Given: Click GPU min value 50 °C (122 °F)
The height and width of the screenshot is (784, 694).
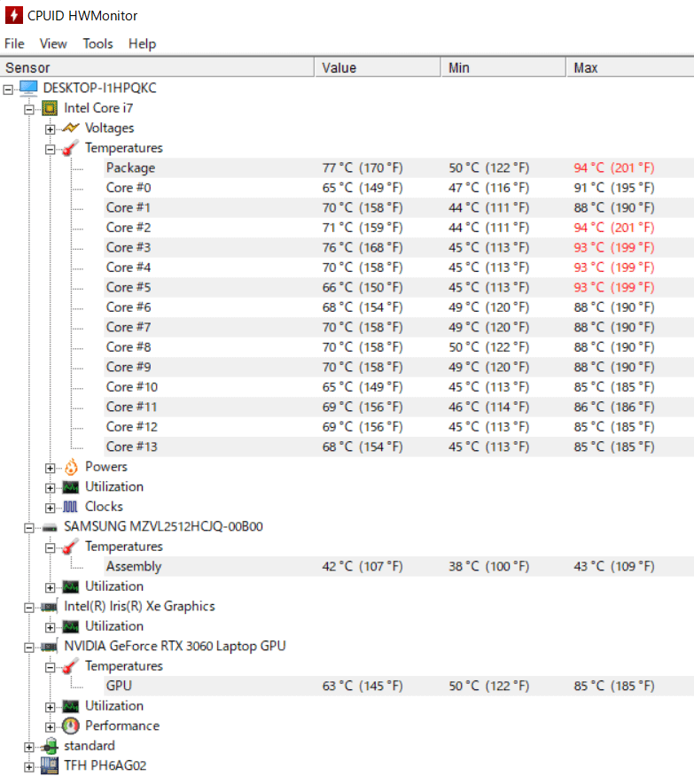Looking at the screenshot, I should [x=489, y=686].
